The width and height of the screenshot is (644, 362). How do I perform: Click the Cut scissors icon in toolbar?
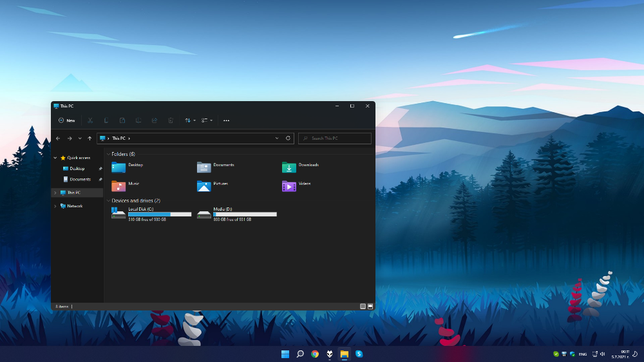[90, 120]
